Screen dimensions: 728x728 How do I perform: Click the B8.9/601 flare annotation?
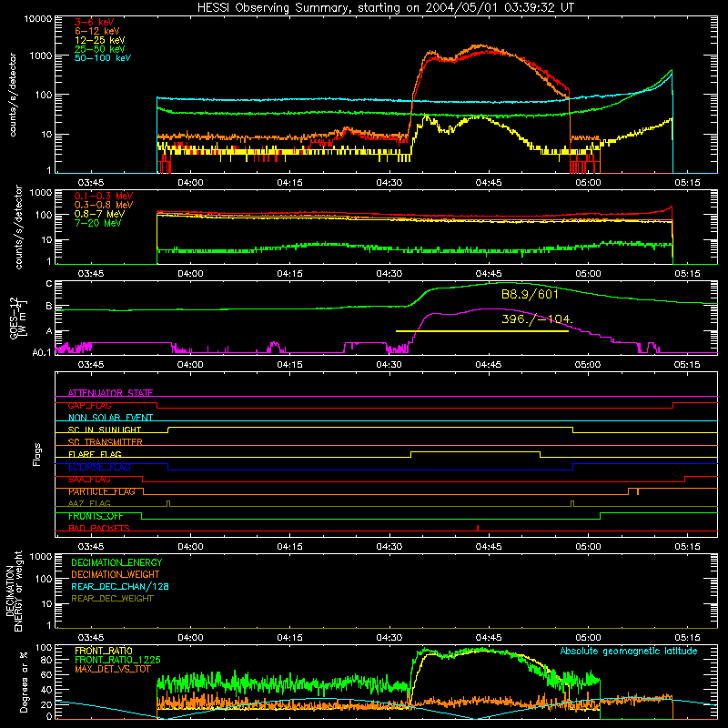click(530, 294)
